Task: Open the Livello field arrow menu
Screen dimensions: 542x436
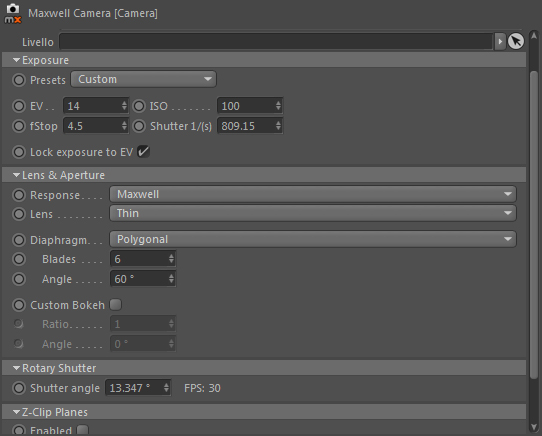Action: pos(500,41)
